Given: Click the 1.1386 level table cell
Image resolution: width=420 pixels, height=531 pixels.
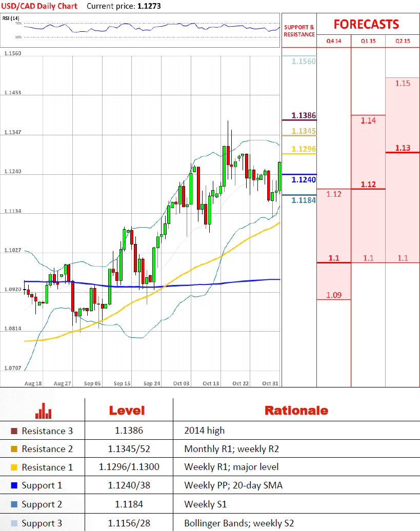Looking at the screenshot, I should (129, 431).
